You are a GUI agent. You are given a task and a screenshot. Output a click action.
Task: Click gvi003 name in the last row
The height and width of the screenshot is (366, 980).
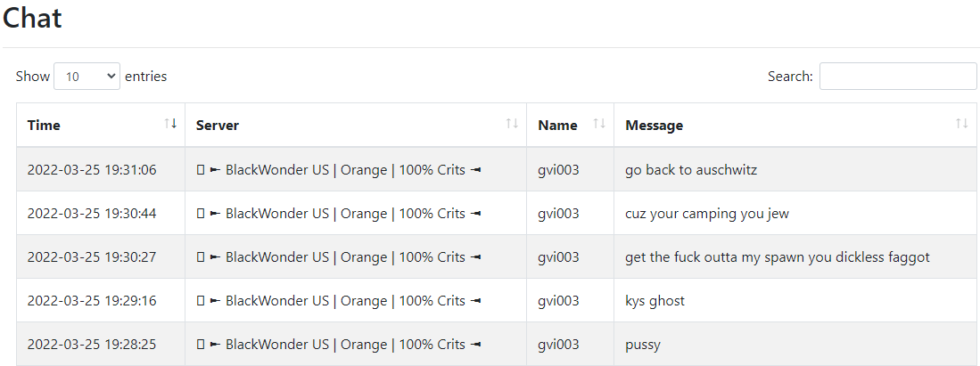(x=558, y=345)
